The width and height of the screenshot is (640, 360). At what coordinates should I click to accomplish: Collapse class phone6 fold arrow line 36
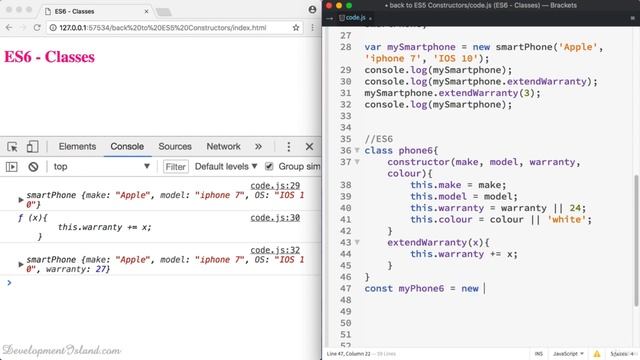(357, 150)
